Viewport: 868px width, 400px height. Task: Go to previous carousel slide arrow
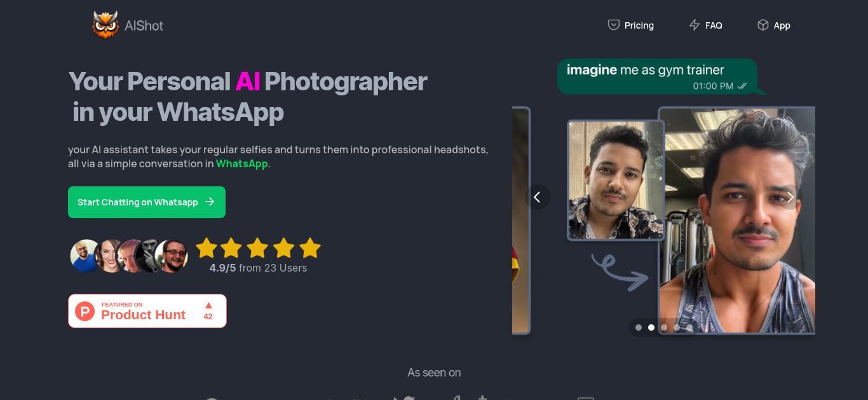tap(537, 197)
